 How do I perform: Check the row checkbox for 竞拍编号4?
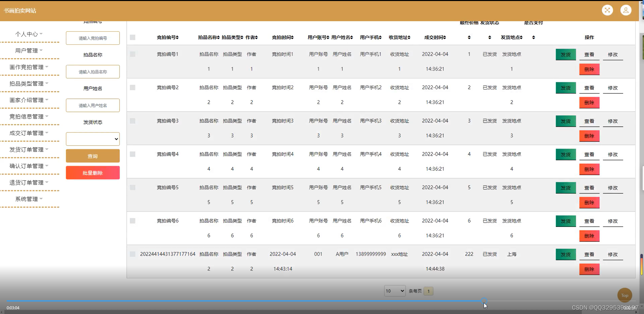pos(133,154)
